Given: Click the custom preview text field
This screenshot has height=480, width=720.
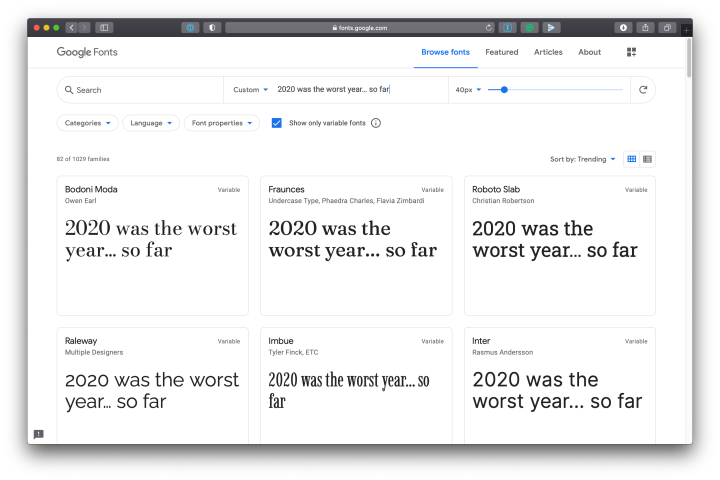Looking at the screenshot, I should coord(360,89).
